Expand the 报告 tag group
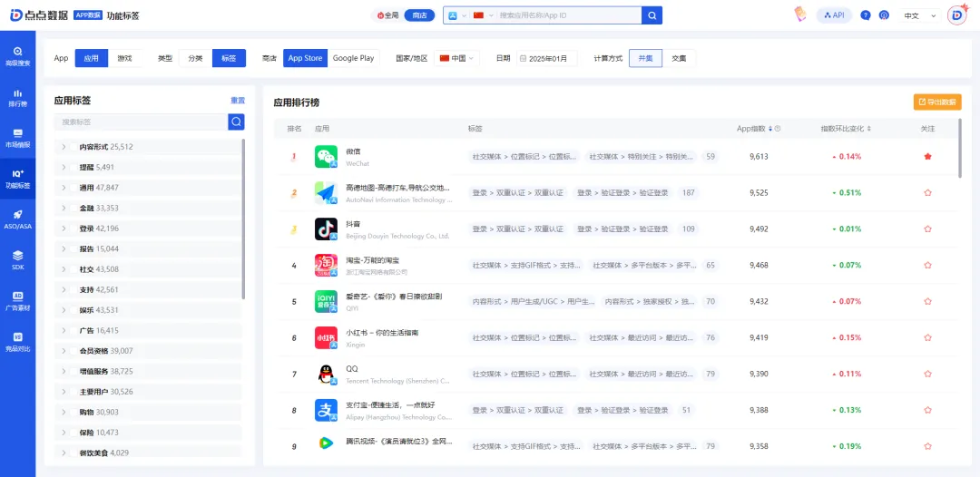 coord(64,249)
